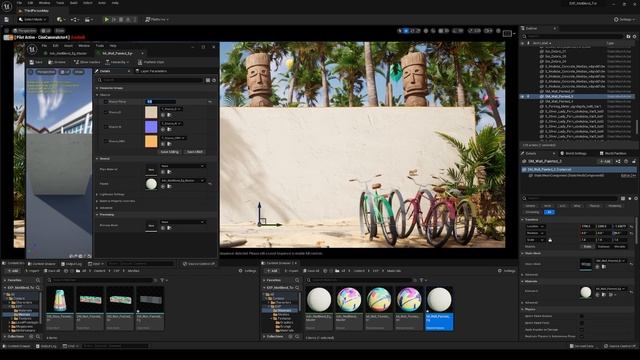This screenshot has width=640, height=360.
Task: Click the scale lock icon in the Transform section
Action: (x=550, y=240)
